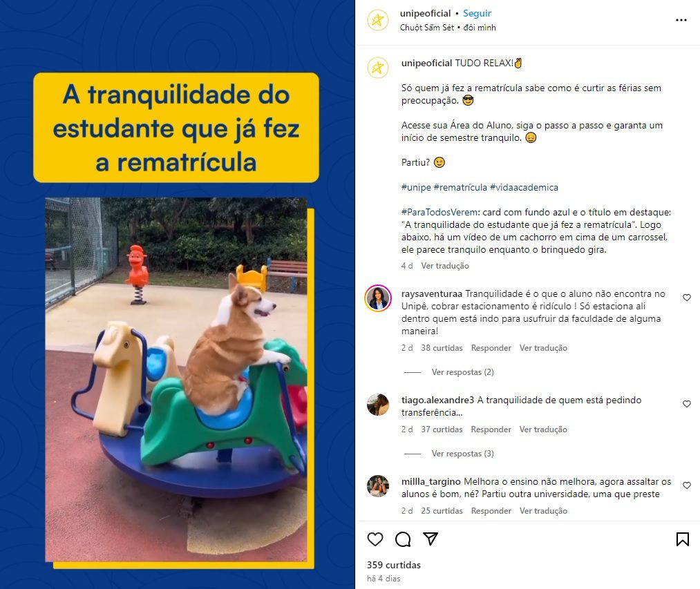Expand Ver respostas (3) replies
This screenshot has width=700, height=589.
(462, 454)
